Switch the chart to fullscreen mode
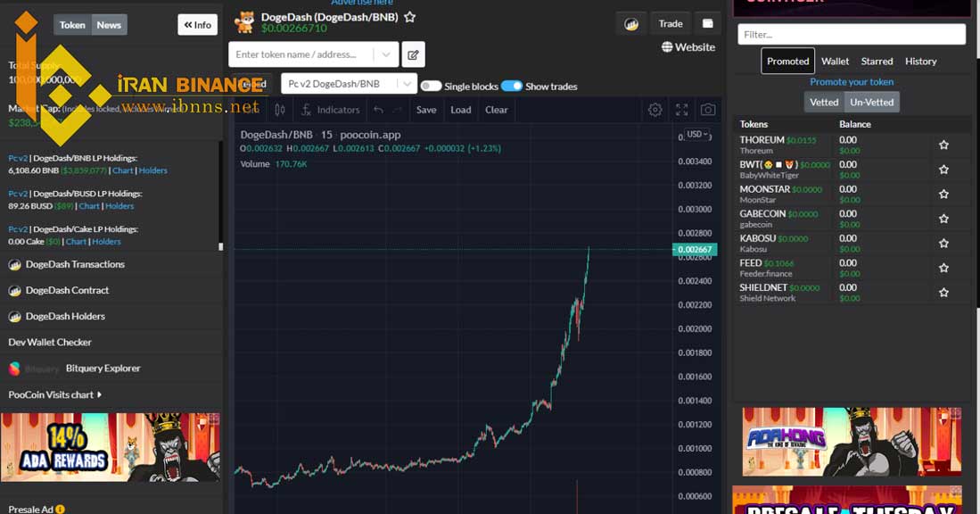 pos(682,110)
